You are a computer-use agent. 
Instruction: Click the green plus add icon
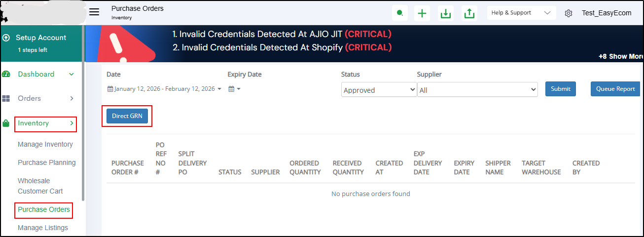[422, 13]
